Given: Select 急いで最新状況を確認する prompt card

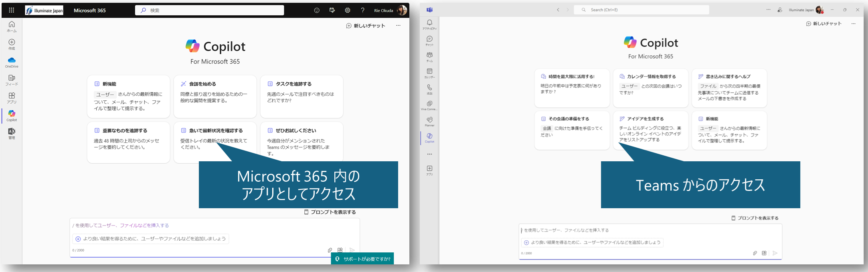Looking at the screenshot, I should pos(215,142).
